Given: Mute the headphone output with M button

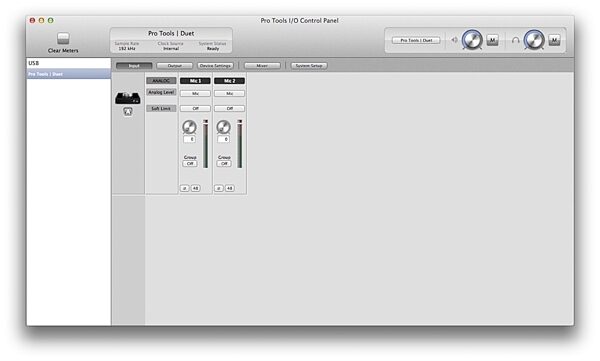Looking at the screenshot, I should click(554, 40).
